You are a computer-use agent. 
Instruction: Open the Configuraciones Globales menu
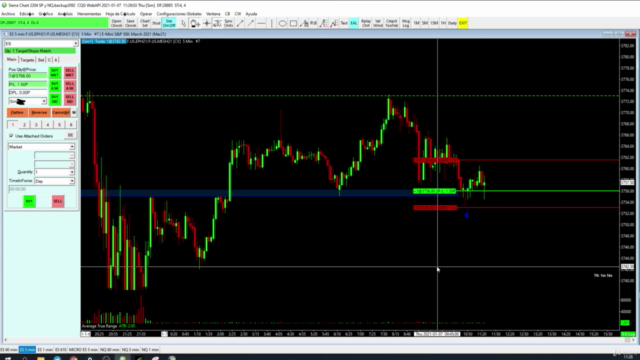(x=179, y=14)
